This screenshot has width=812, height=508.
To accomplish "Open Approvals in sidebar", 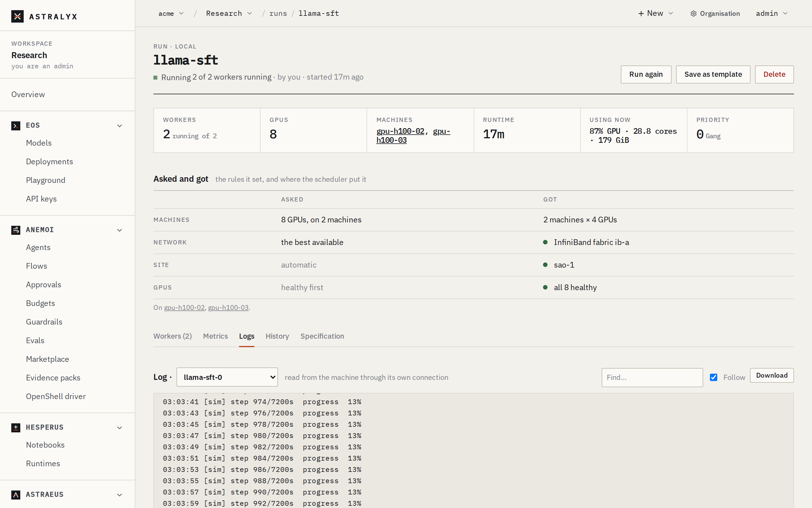I will coord(44,284).
